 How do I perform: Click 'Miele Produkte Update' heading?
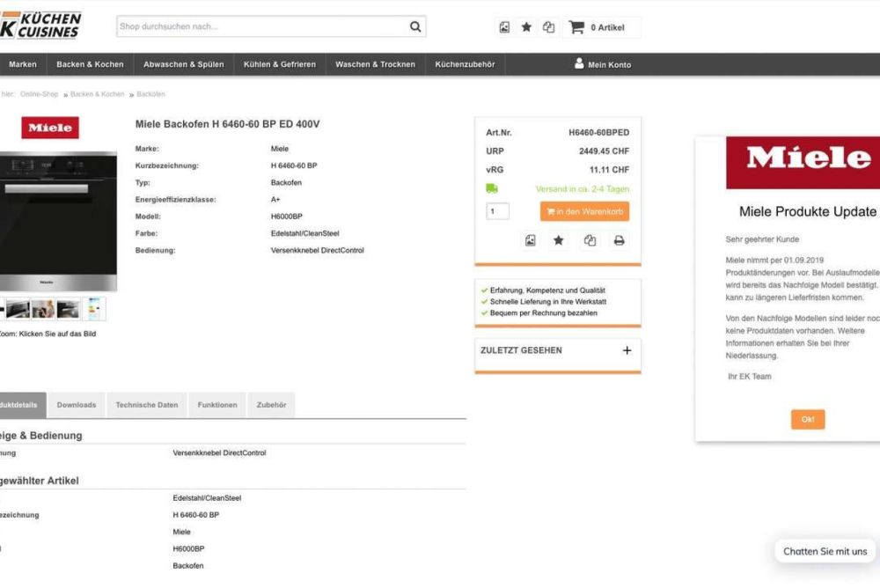point(808,212)
